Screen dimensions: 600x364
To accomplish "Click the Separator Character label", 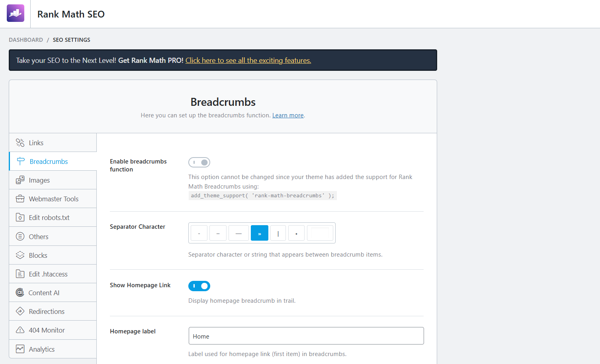I will coord(137,227).
